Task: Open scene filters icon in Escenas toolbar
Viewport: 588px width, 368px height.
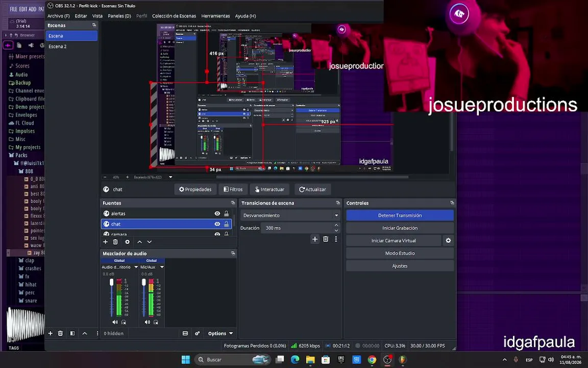Action: 72,333
